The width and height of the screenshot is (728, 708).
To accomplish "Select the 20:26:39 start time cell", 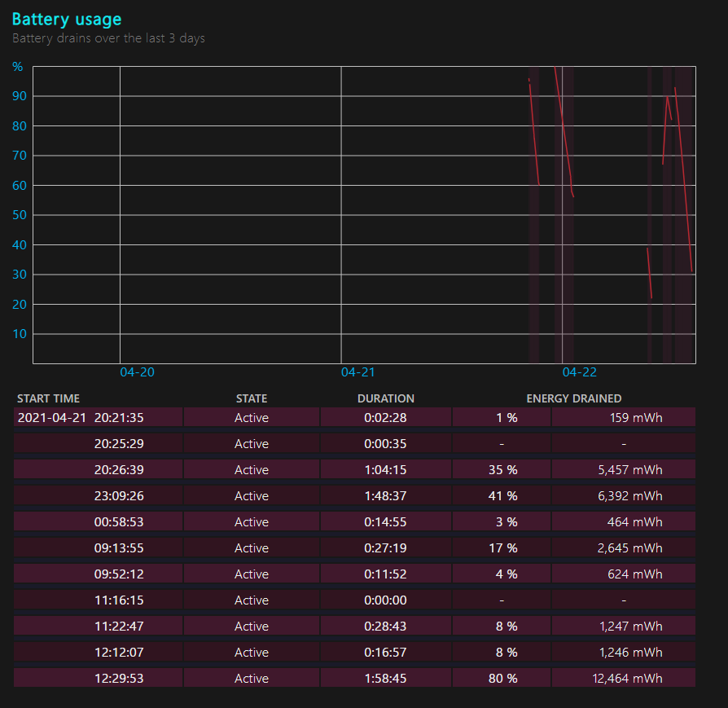I will (x=98, y=469).
